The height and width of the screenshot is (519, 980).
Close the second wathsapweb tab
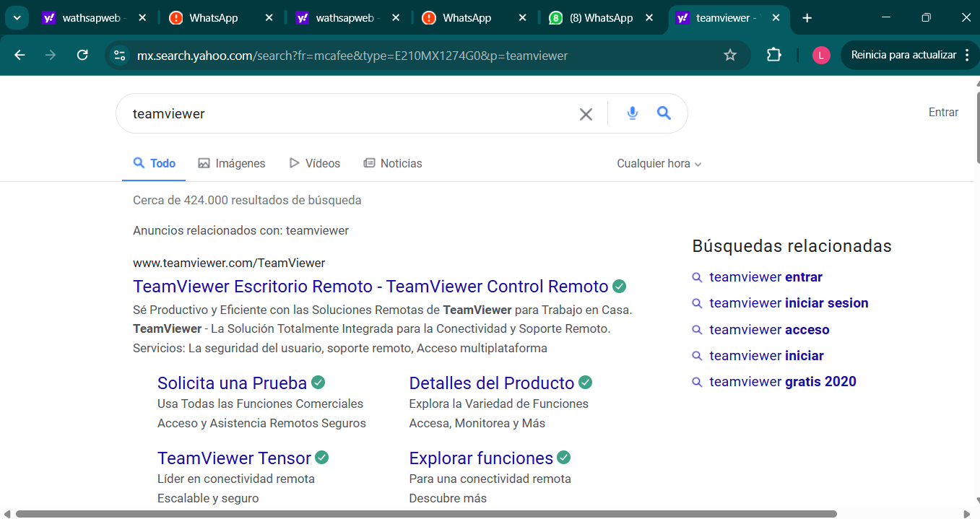tap(396, 18)
